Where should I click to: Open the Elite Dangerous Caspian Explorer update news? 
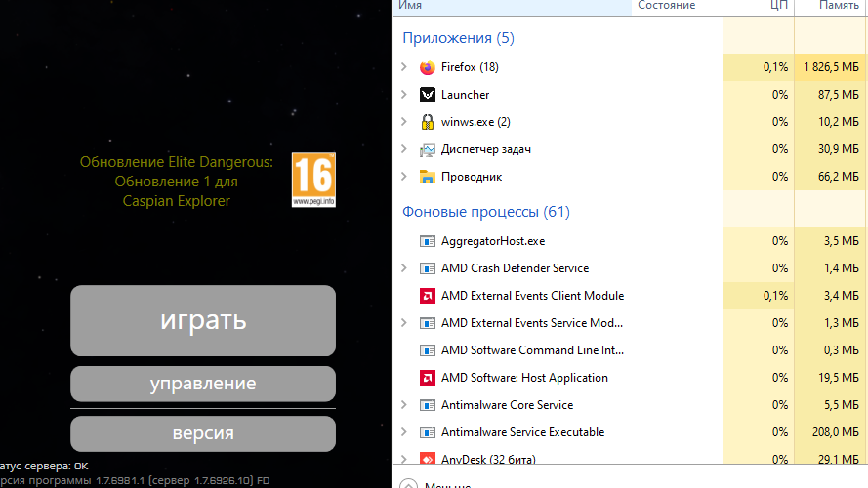pos(177,182)
